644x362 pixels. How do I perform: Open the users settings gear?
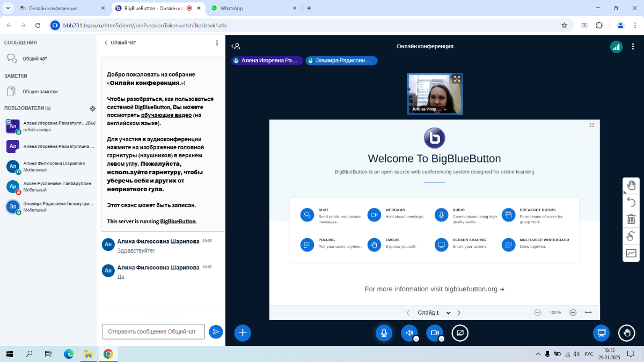click(93, 108)
